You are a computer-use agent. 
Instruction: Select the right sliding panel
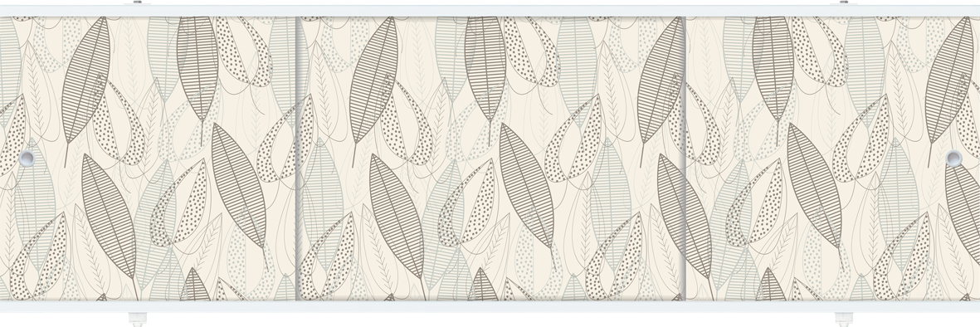833,159
